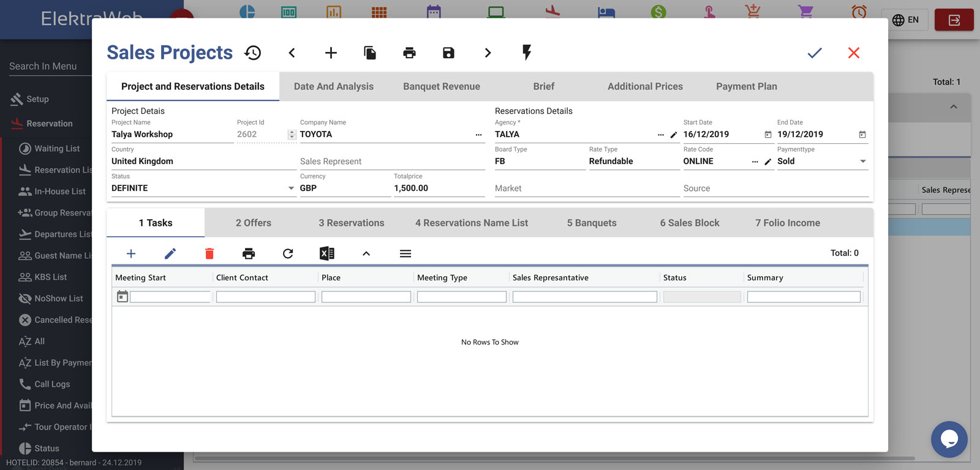
Task: Go to previous project record arrow
Action: click(292, 53)
